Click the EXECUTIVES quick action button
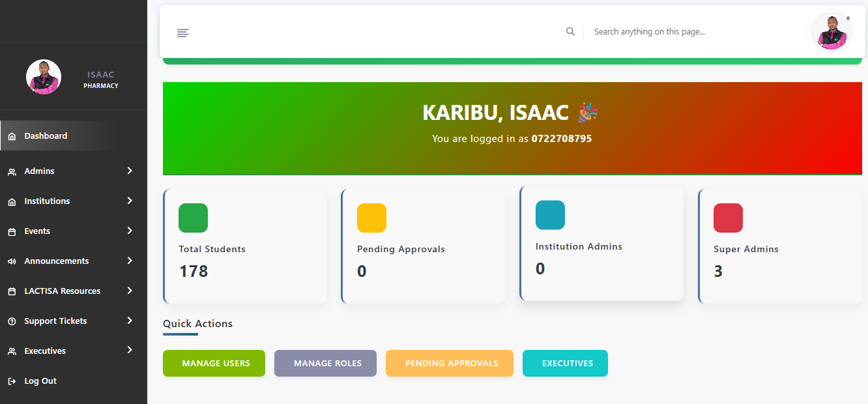Screen dimensions: 868x404 pyautogui.click(x=565, y=363)
